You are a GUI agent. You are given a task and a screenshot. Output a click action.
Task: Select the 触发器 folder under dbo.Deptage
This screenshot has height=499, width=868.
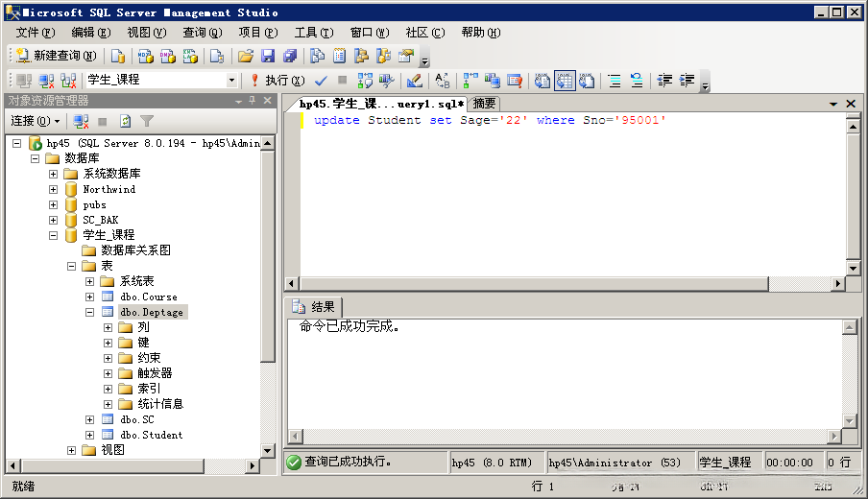[155, 373]
